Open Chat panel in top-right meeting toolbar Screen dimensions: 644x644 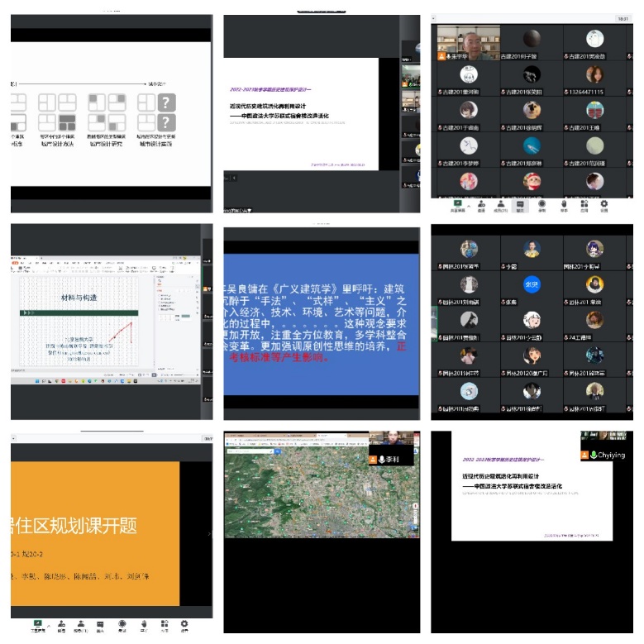tap(521, 203)
